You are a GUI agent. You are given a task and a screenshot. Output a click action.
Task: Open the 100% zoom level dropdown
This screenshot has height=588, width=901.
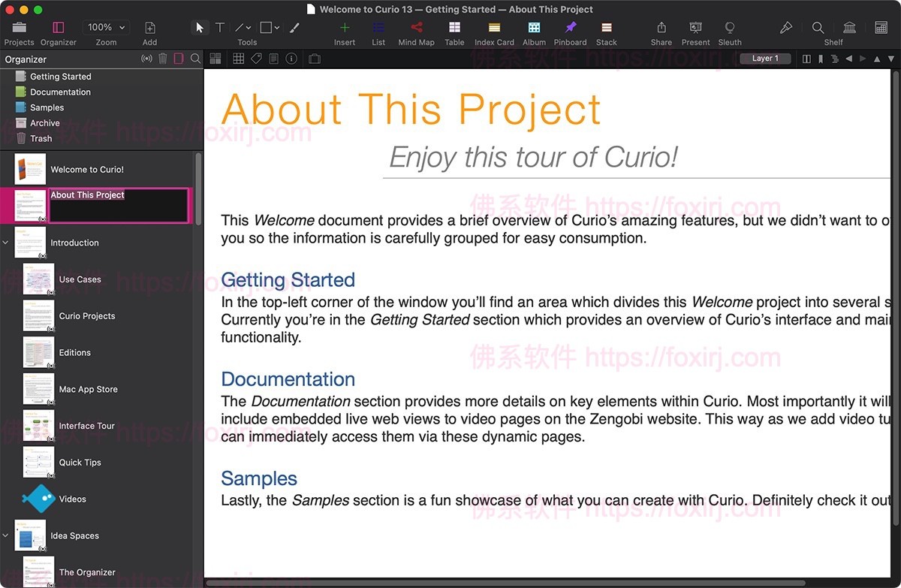click(105, 27)
